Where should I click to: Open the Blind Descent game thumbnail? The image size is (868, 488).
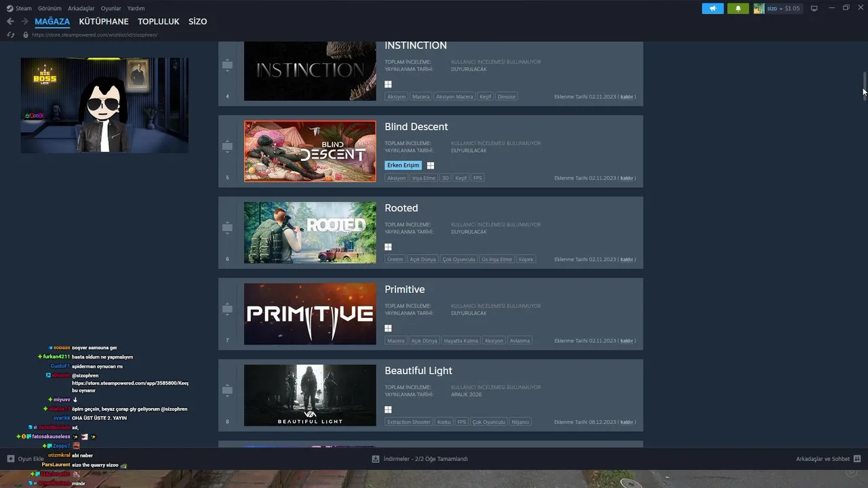click(310, 151)
